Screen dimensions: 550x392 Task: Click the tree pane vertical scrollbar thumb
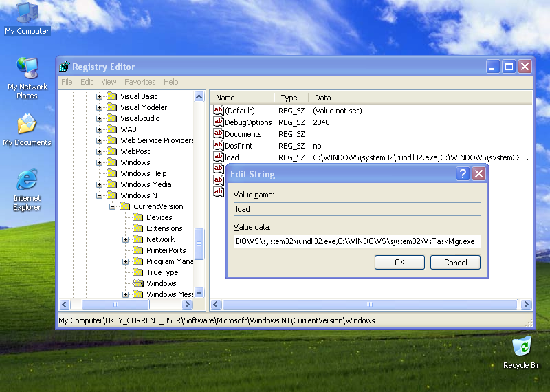(199, 243)
